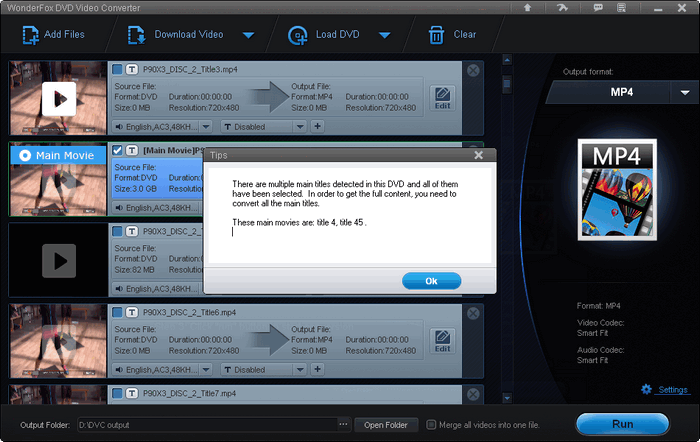The image size is (700, 442).
Task: Click the T rename icon for Main Movie
Action: click(x=132, y=150)
